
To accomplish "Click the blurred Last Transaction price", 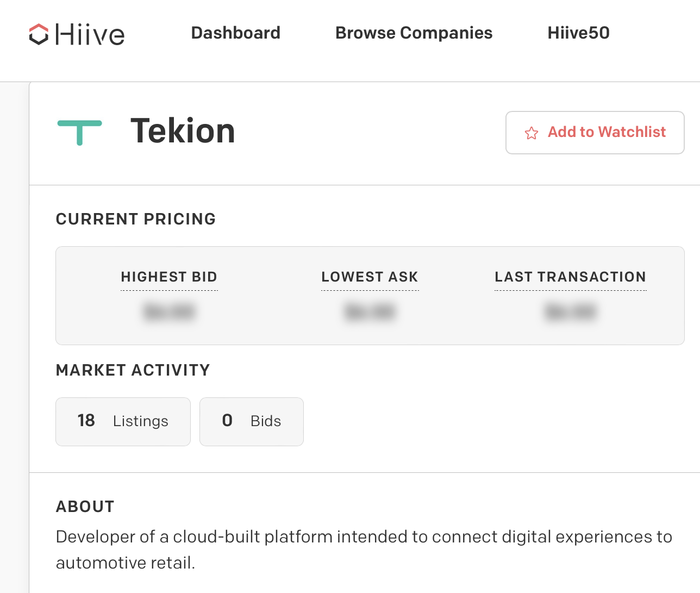I will coord(571,312).
